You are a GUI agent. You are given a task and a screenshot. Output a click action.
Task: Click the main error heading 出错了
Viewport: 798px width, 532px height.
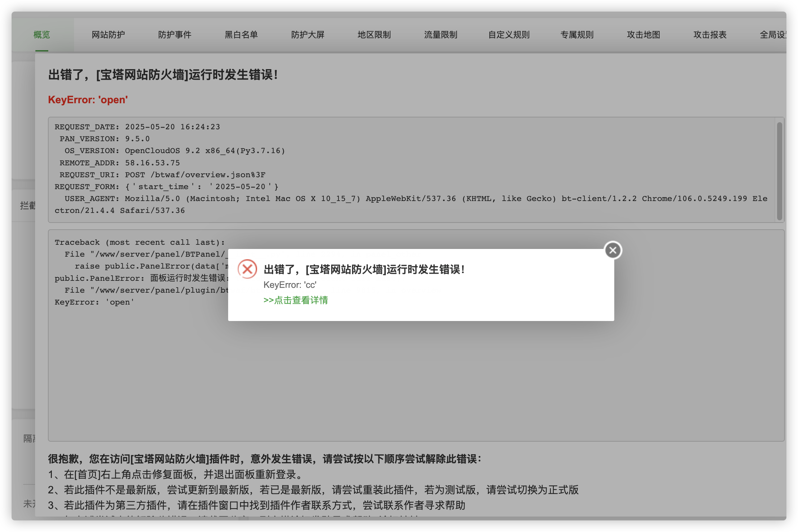pos(163,75)
